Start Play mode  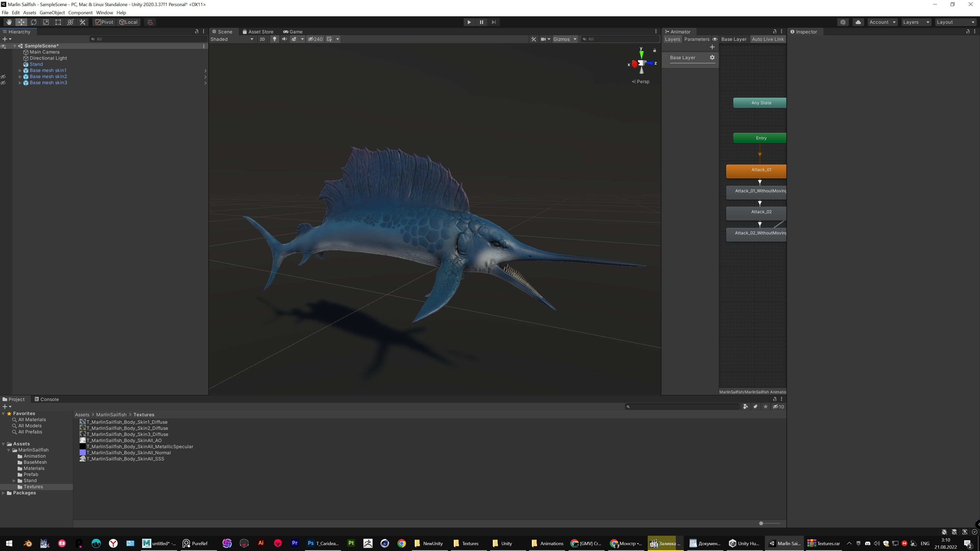[x=469, y=22]
